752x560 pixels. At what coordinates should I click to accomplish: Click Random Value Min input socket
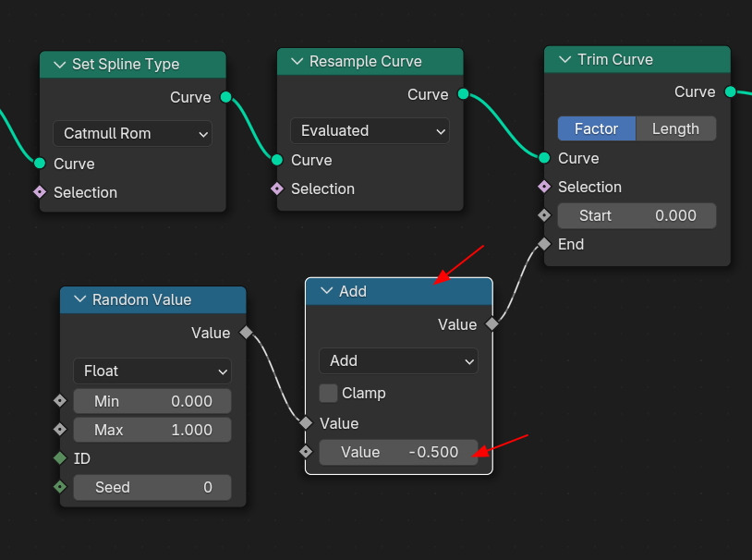60,400
